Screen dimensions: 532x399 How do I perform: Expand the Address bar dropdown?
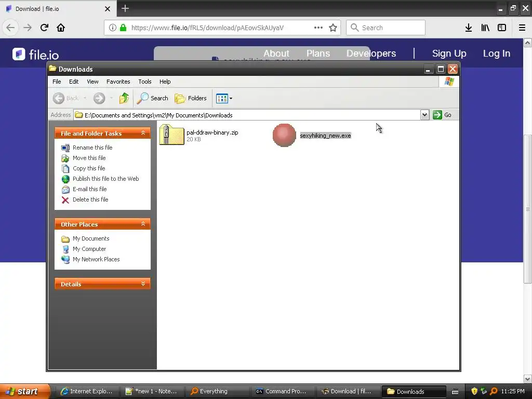[x=424, y=115]
